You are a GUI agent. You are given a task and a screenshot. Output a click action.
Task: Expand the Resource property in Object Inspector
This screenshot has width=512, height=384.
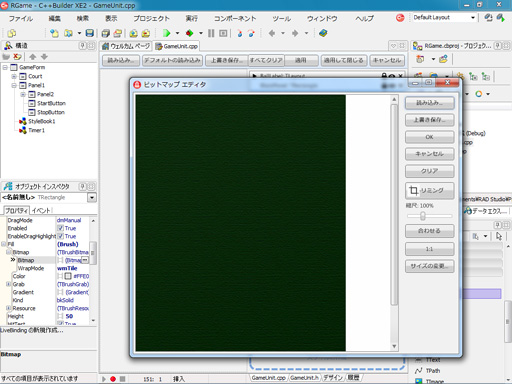tap(8, 308)
